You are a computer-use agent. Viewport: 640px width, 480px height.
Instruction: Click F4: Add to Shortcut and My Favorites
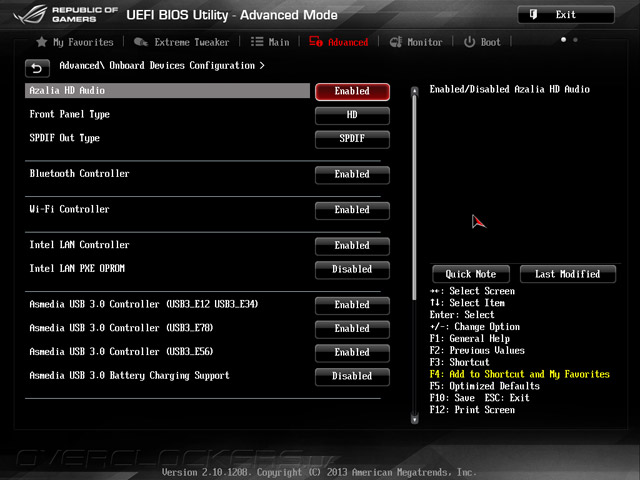(520, 374)
